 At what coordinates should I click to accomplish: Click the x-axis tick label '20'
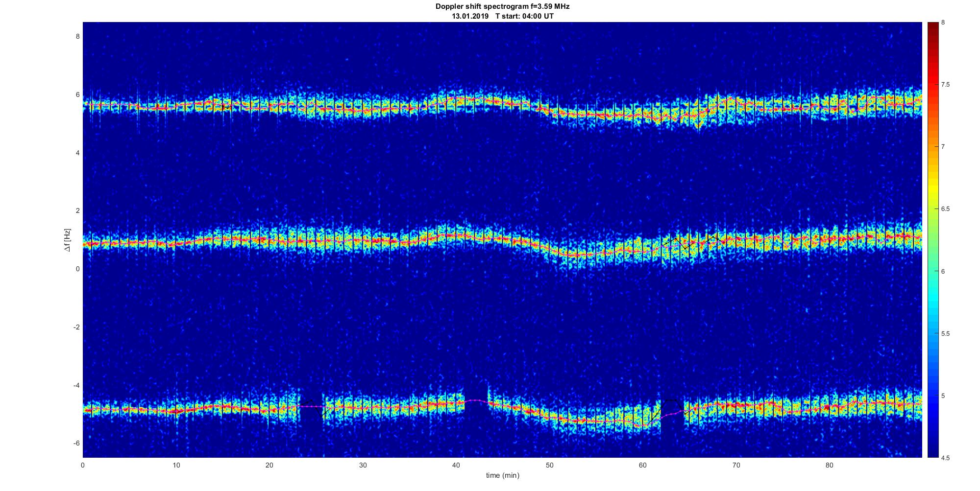269,466
